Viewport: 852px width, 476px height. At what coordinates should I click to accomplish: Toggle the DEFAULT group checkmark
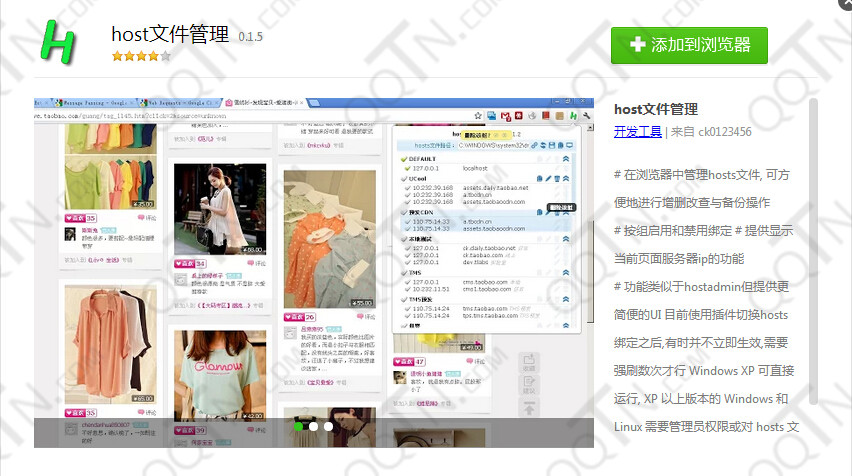(402, 159)
